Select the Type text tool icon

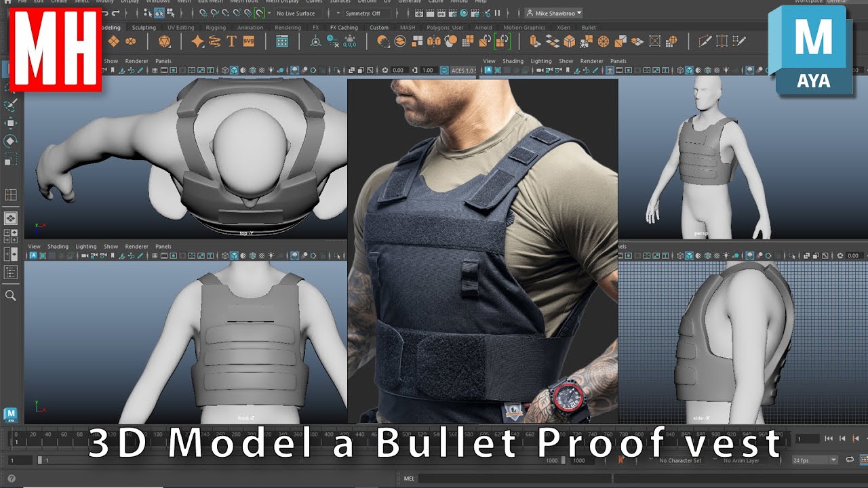[x=231, y=41]
